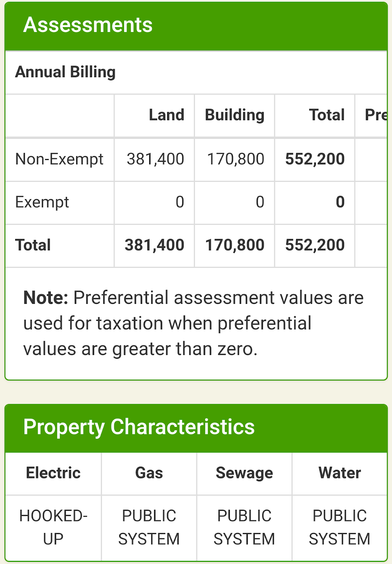
Task: Select the Non-Exempt row label
Action: pyautogui.click(x=59, y=159)
